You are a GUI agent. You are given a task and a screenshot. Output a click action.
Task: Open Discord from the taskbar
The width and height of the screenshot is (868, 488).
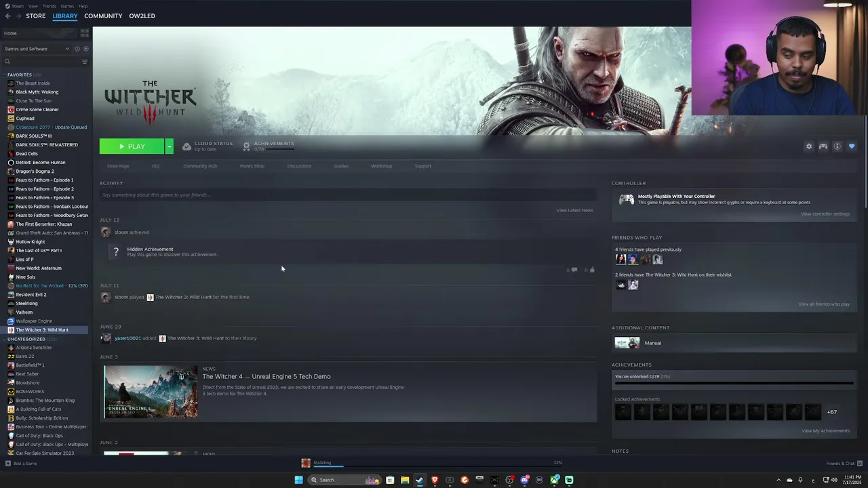click(524, 480)
